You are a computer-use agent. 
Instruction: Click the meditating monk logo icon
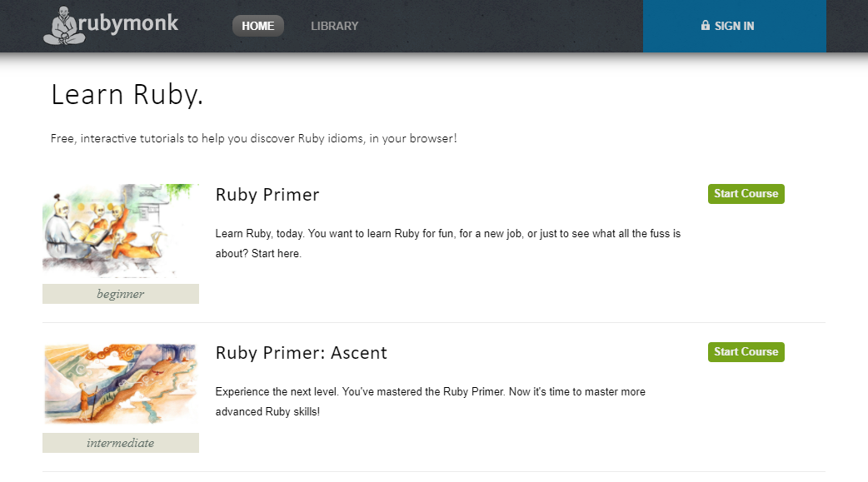coord(63,26)
